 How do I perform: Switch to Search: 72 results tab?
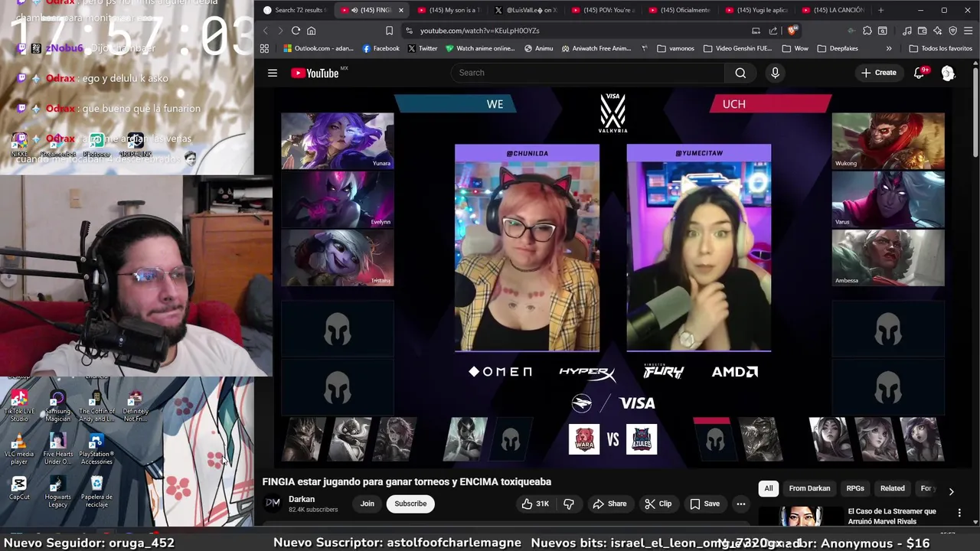295,10
